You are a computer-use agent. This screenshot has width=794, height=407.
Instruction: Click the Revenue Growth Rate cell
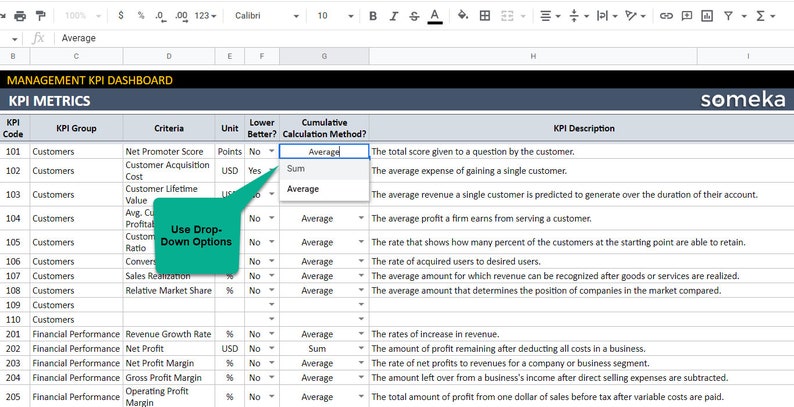(169, 334)
